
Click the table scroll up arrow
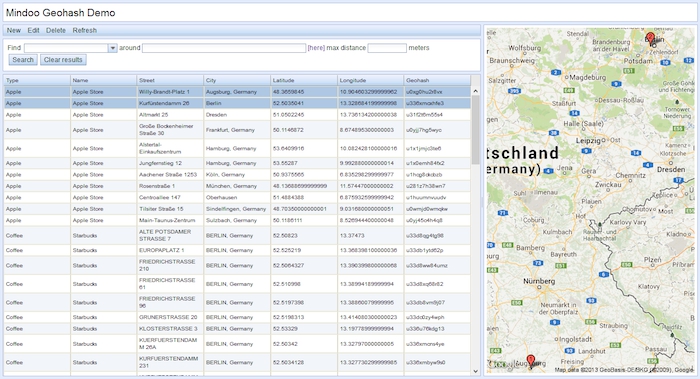pyautogui.click(x=475, y=91)
